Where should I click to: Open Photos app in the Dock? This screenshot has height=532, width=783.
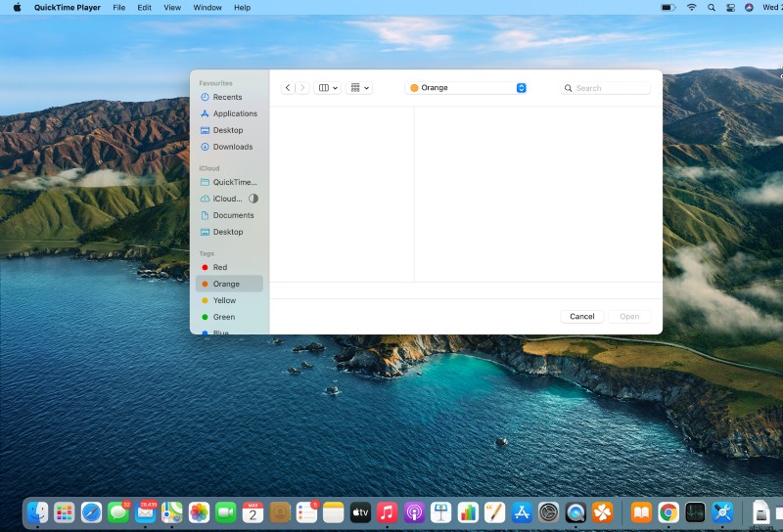pos(199,512)
